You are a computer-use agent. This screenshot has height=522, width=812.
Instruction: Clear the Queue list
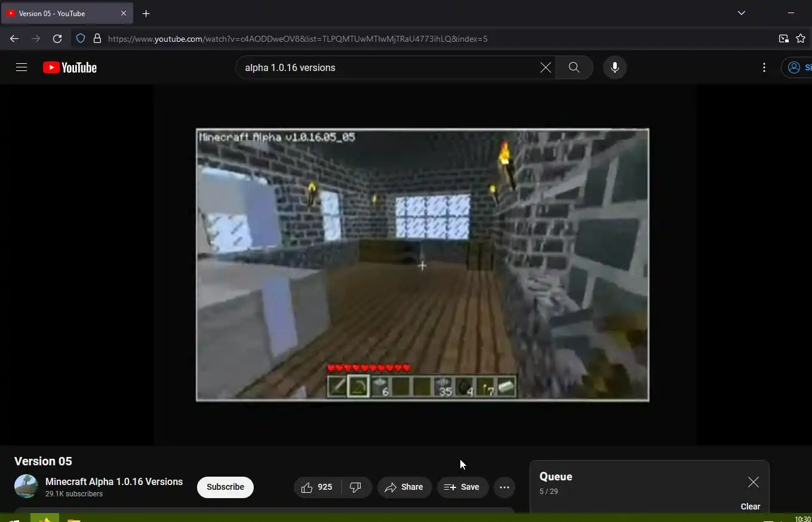751,506
